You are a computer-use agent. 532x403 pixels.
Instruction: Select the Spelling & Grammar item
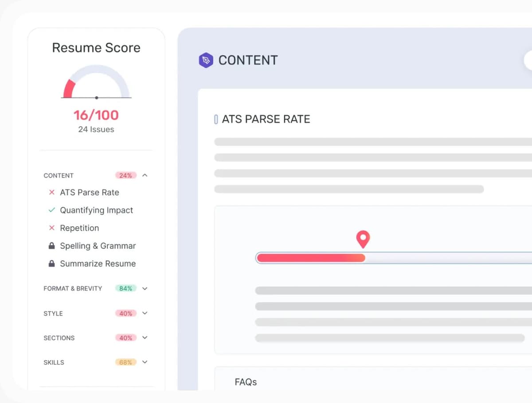(x=98, y=245)
